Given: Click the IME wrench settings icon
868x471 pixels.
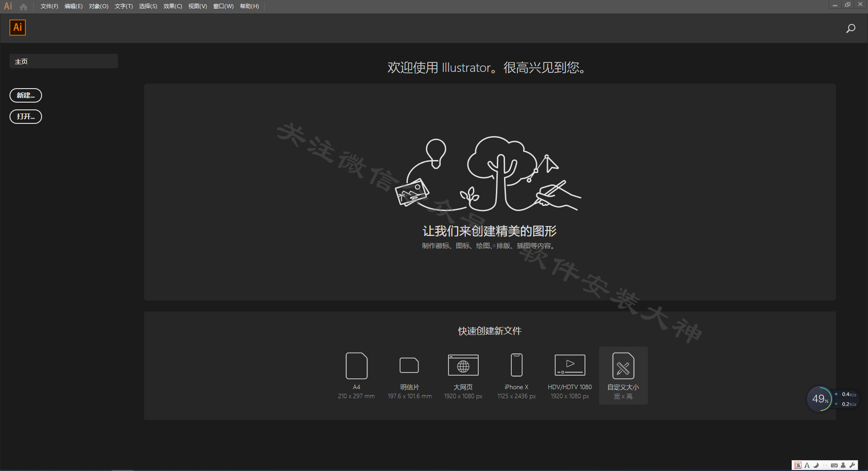Looking at the screenshot, I should 852,465.
